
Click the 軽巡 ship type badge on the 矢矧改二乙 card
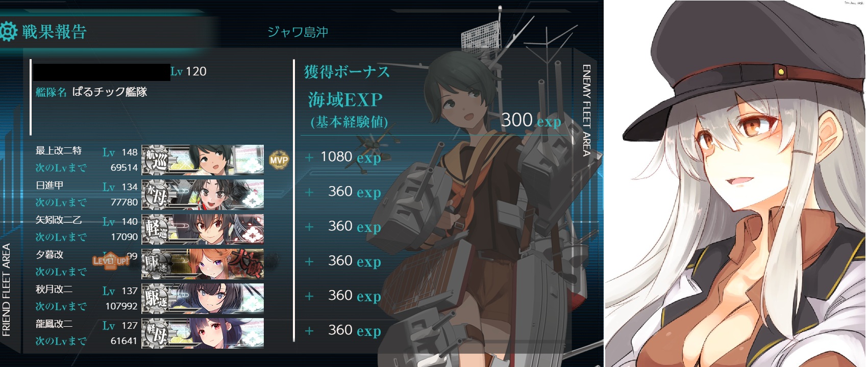click(156, 229)
